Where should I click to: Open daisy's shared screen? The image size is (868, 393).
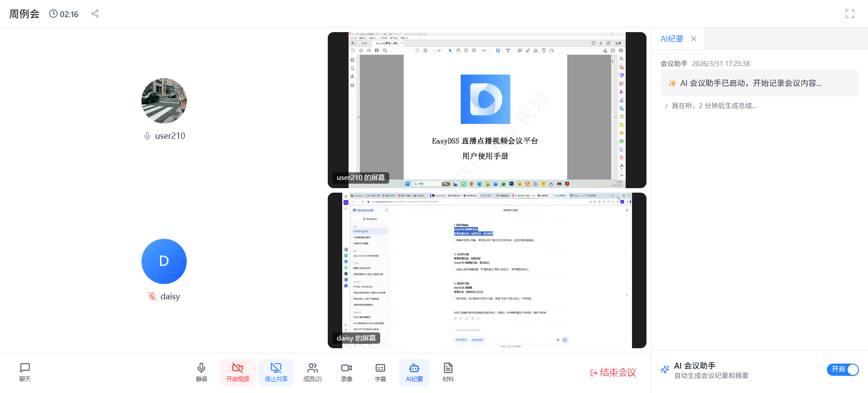tap(487, 270)
